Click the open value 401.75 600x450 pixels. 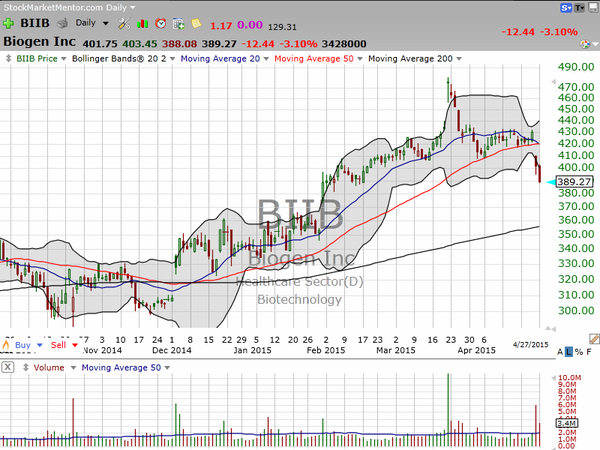[x=100, y=44]
